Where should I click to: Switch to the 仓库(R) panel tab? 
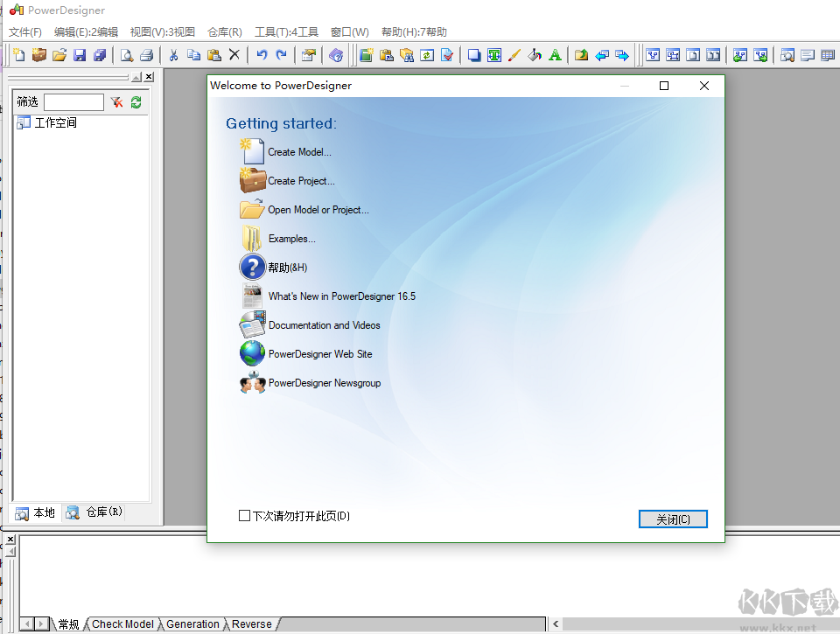(x=93, y=512)
